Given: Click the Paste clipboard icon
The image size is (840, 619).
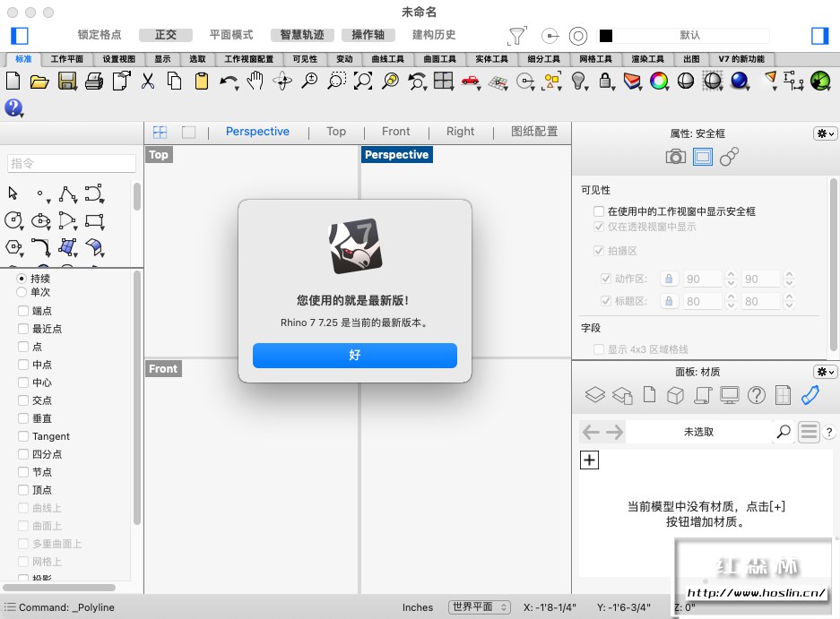Looking at the screenshot, I should (202, 82).
